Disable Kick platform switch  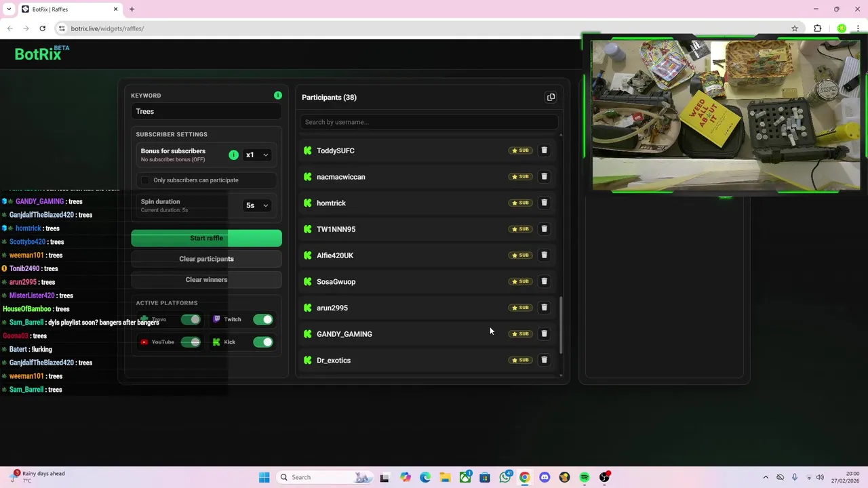point(263,342)
